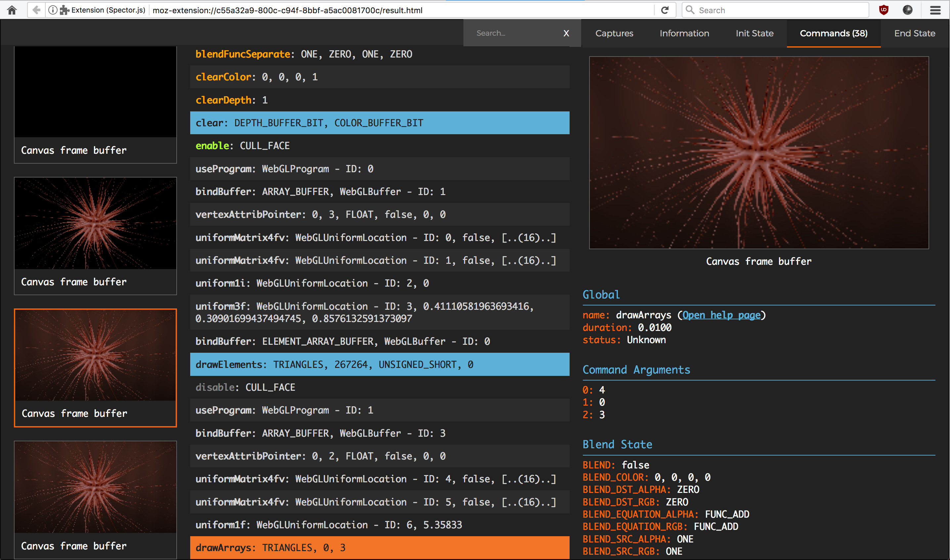The height and width of the screenshot is (560, 950).
Task: Open the uBlock shield extension icon
Action: coord(884,10)
